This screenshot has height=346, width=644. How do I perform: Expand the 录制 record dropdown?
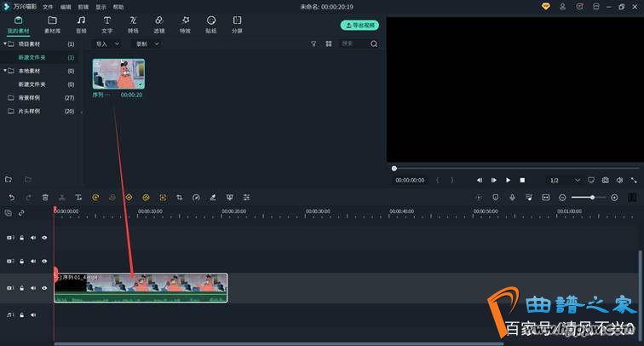pos(147,43)
